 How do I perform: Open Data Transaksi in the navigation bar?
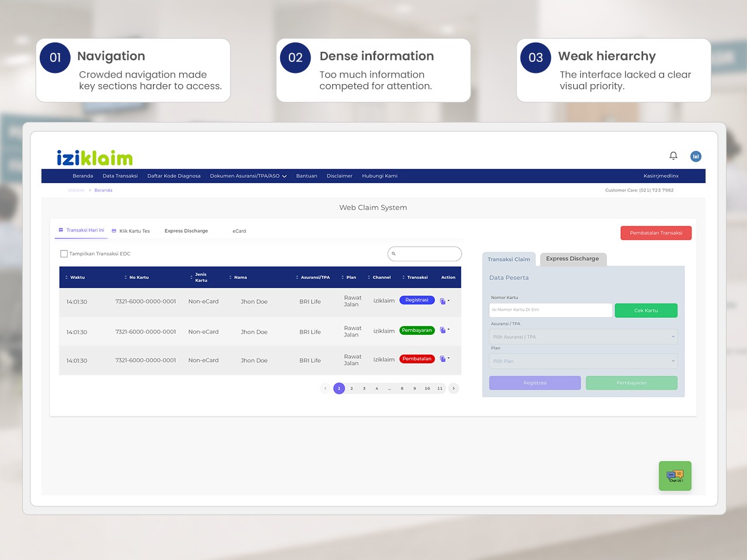[120, 176]
